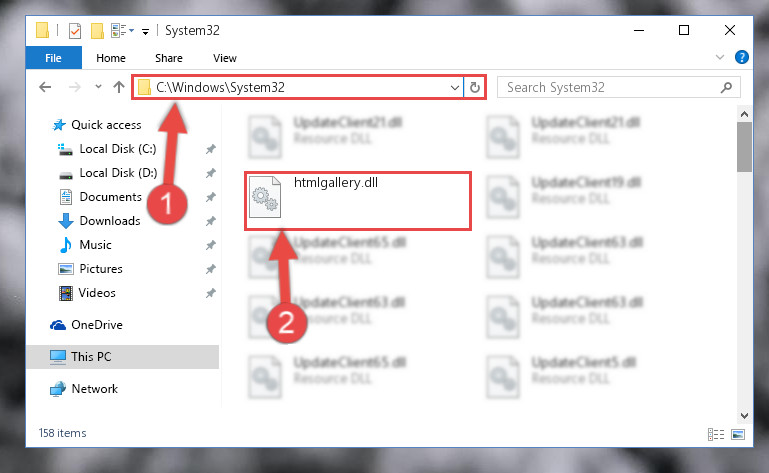The width and height of the screenshot is (769, 473).
Task: Click the Back navigation arrow
Action: coord(45,87)
